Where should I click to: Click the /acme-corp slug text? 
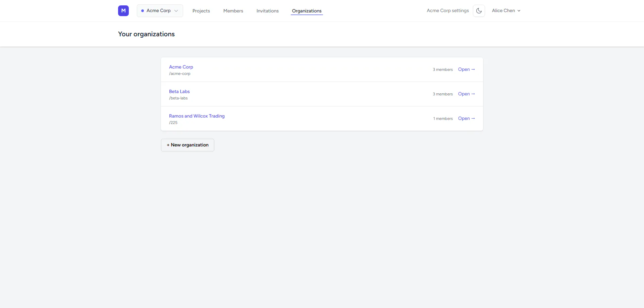pyautogui.click(x=180, y=74)
